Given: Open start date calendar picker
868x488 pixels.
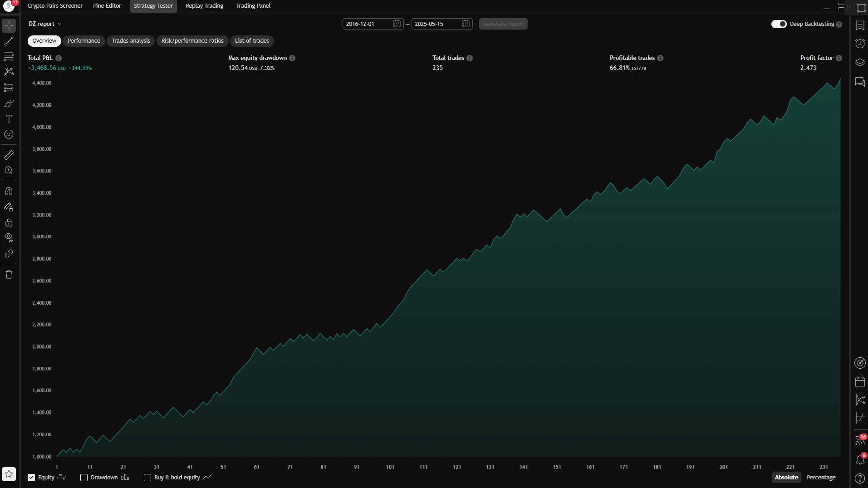Looking at the screenshot, I should pos(397,24).
